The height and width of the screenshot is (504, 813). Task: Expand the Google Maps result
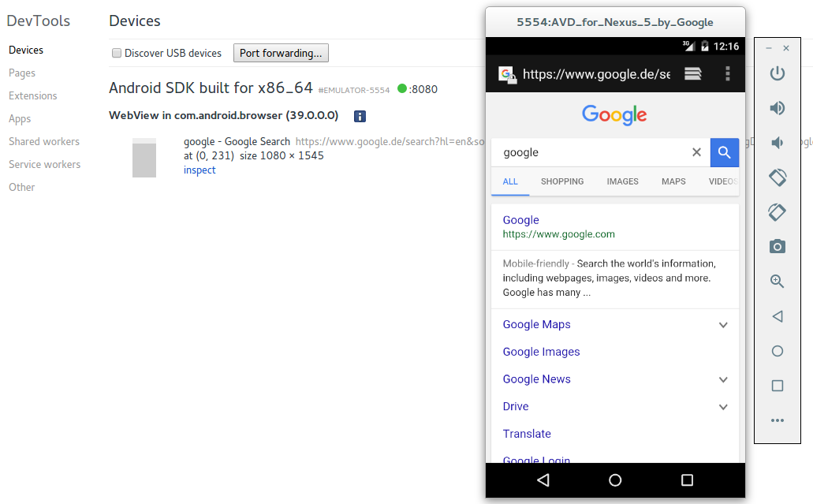(x=723, y=325)
